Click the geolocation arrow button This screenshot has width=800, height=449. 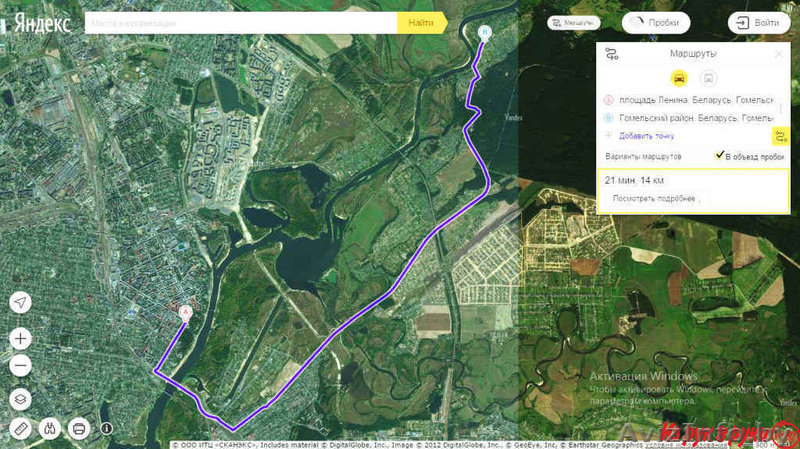point(21,303)
